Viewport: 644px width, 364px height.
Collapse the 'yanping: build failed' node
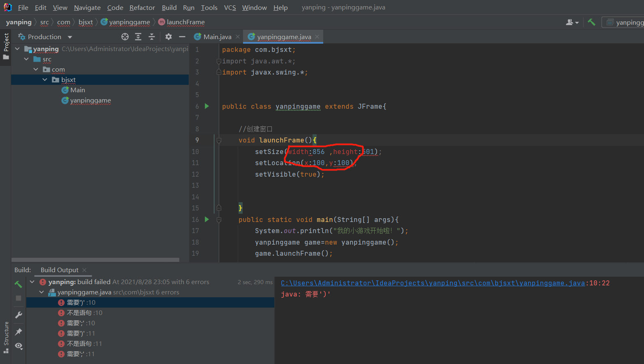point(32,282)
